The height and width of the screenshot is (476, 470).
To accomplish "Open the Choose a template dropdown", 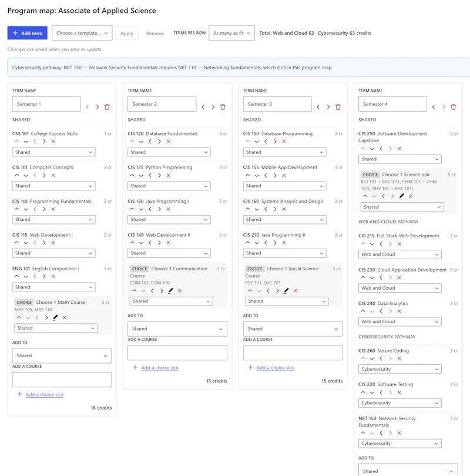I will point(82,33).
